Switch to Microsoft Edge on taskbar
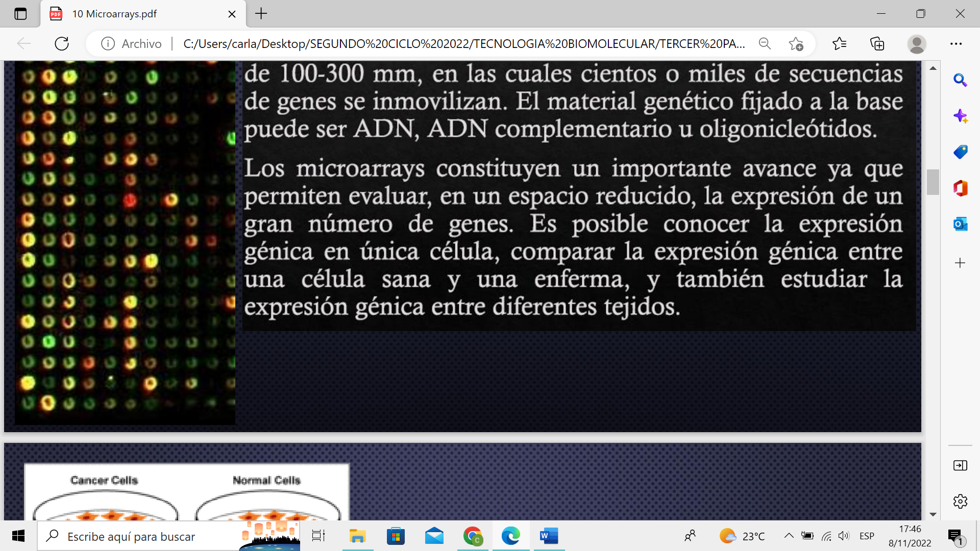 coord(511,536)
